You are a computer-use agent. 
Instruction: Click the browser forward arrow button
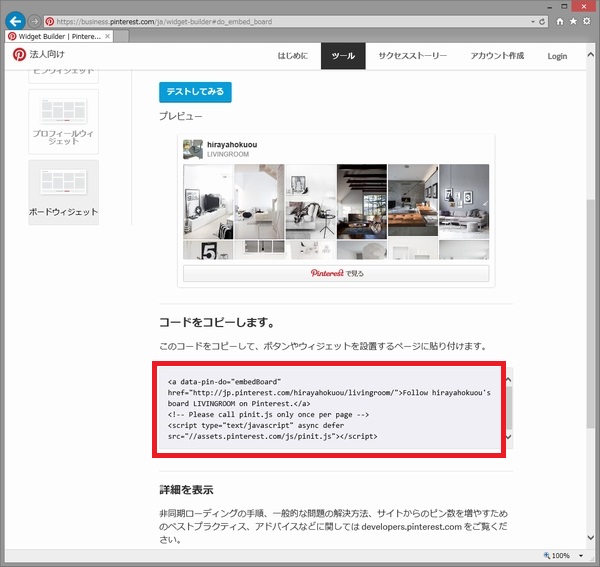(34, 21)
